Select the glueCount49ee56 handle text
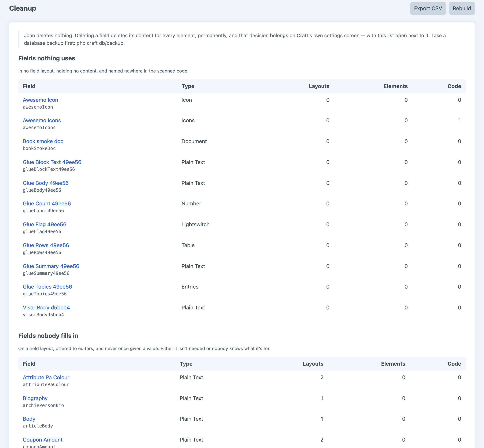Image resolution: width=484 pixels, height=448 pixels. pyautogui.click(x=43, y=211)
